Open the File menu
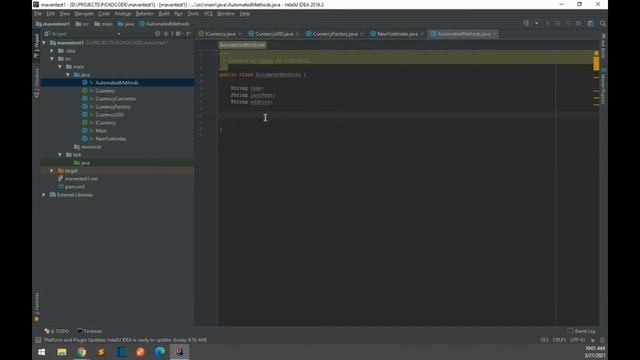Image resolution: width=640 pixels, height=360 pixels. coord(38,14)
